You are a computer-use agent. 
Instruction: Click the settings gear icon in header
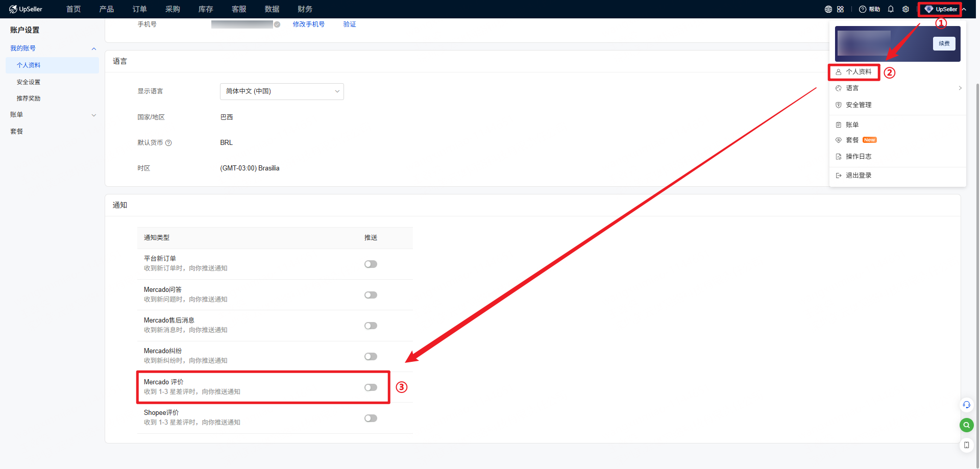(905, 9)
